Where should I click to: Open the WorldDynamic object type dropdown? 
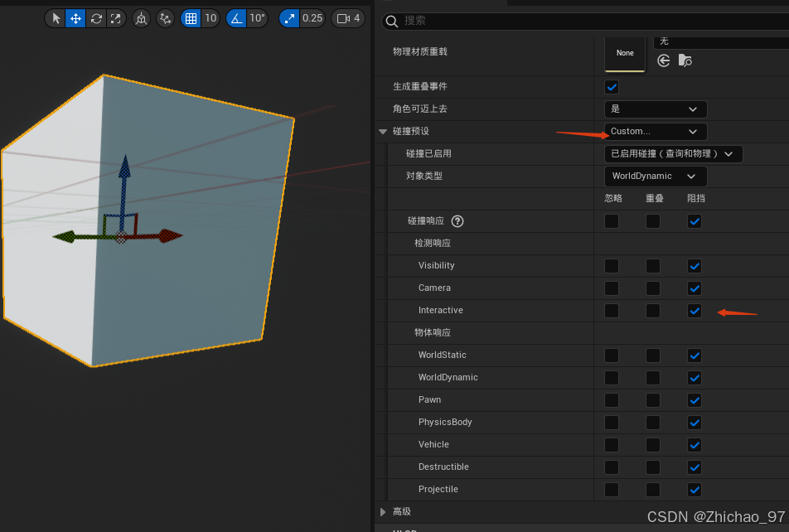click(655, 177)
